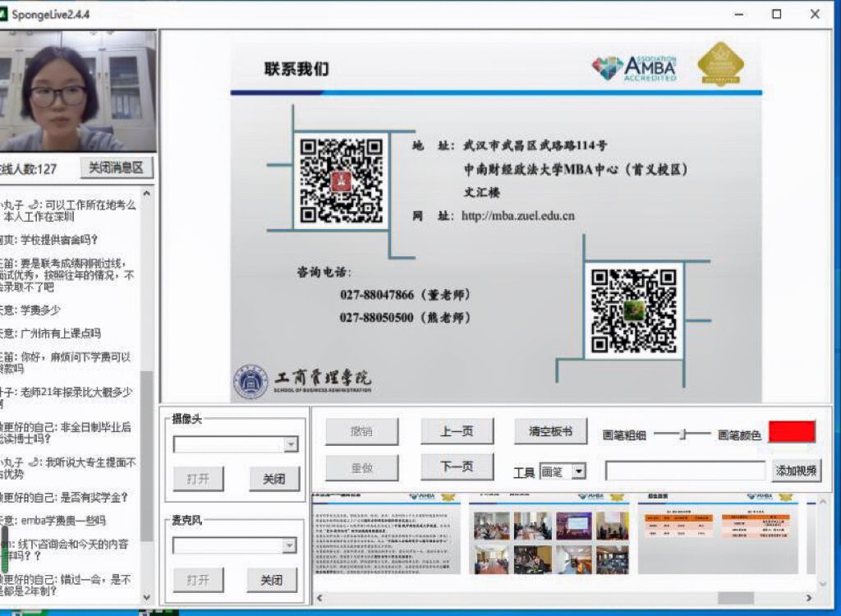Click the thumbnail strip right scroll arrow

coord(809,597)
